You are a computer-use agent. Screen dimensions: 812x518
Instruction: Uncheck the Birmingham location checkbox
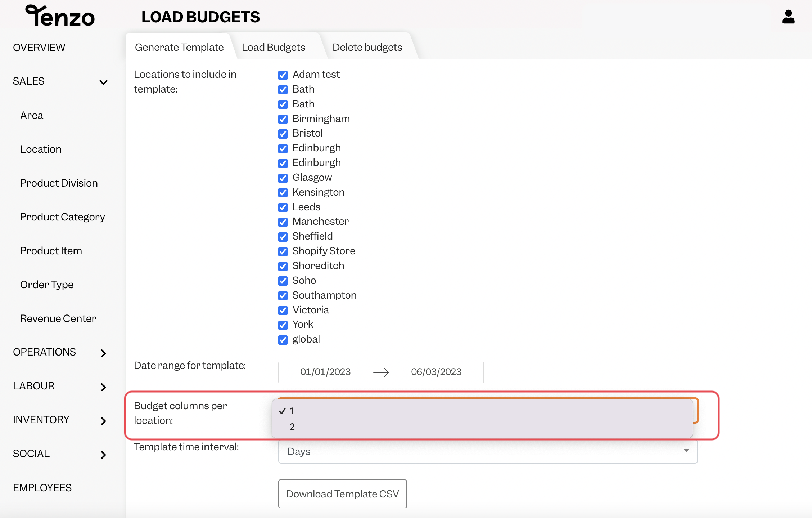pyautogui.click(x=283, y=119)
